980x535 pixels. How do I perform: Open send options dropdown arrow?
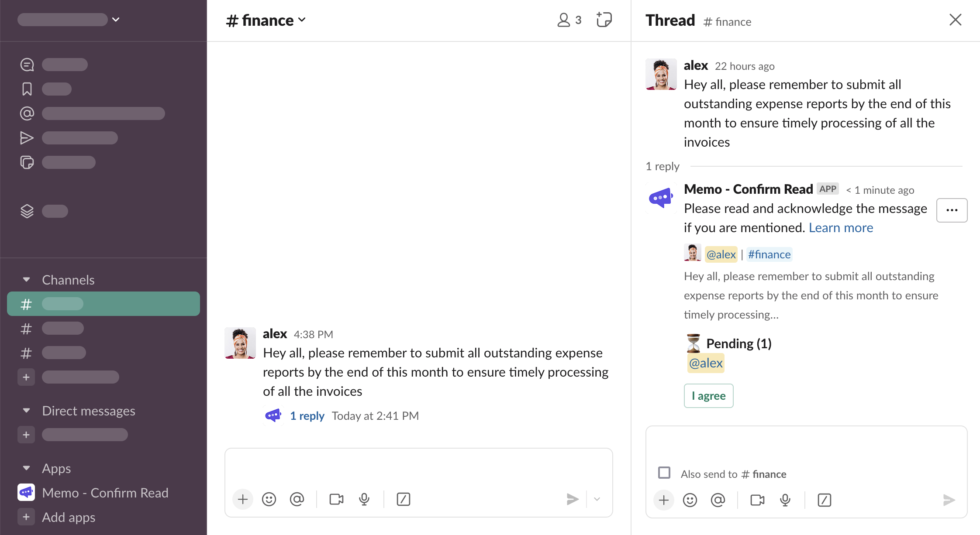coord(597,499)
